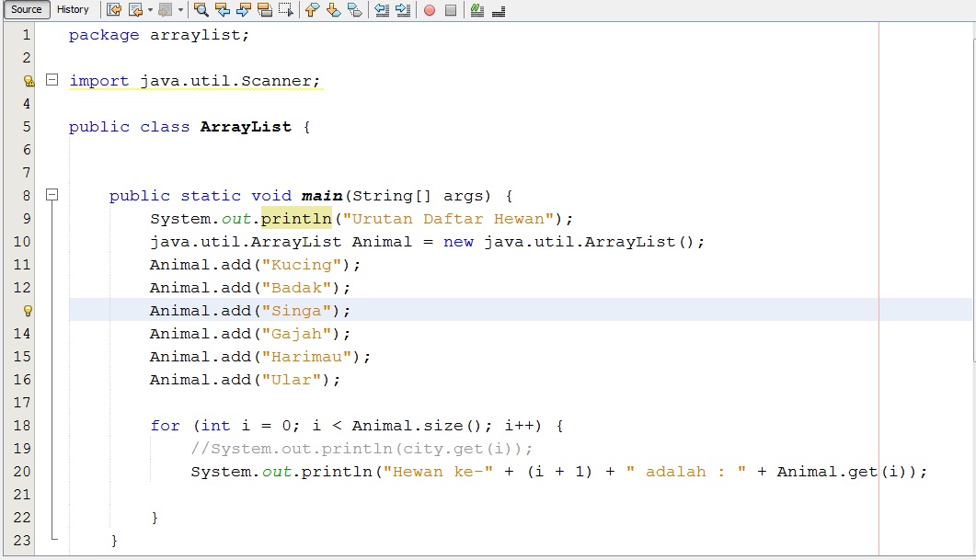Click the hint lightbulb on the Singa line

(27, 310)
